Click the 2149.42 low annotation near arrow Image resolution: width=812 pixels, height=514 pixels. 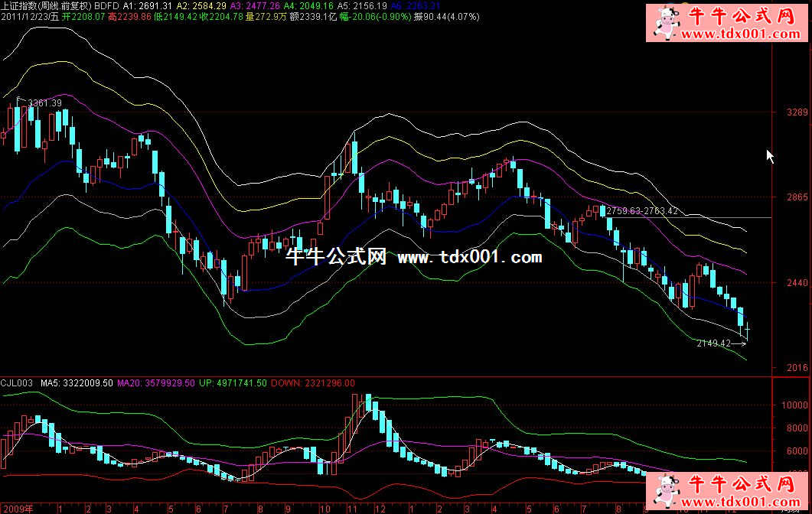[x=713, y=343]
